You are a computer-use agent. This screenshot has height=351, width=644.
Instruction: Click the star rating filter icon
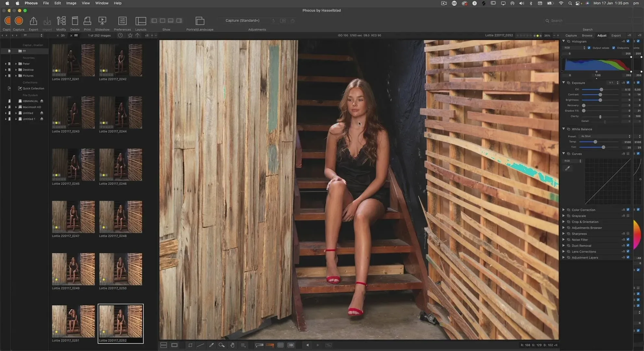click(130, 35)
